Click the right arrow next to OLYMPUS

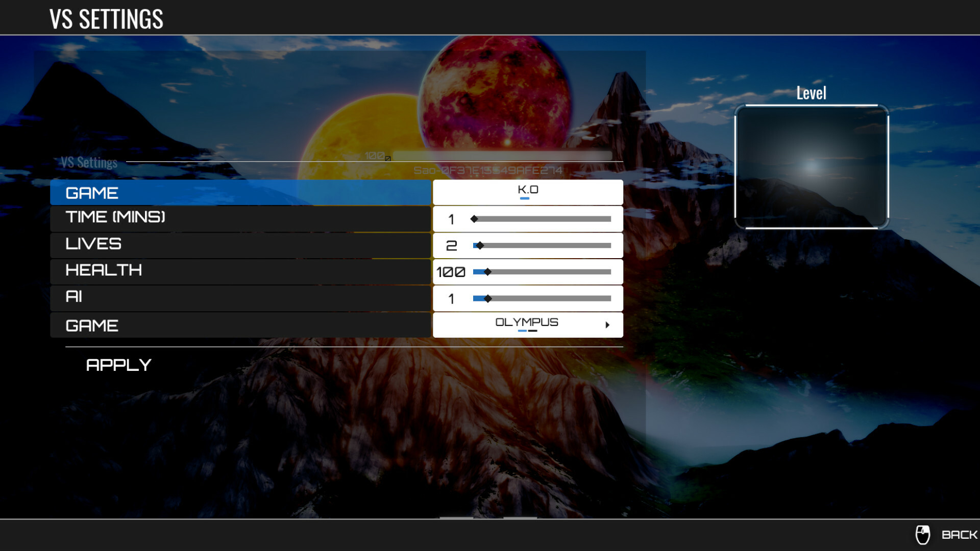point(607,325)
